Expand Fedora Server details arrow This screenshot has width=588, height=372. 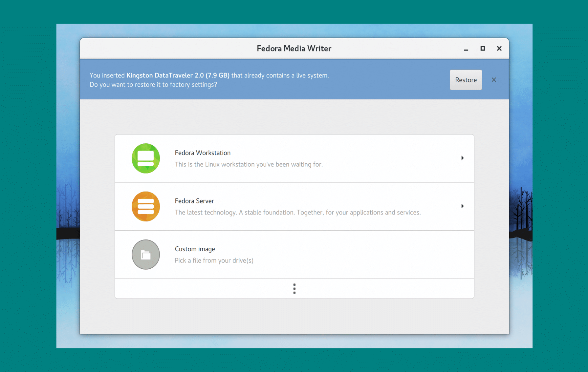tap(462, 206)
